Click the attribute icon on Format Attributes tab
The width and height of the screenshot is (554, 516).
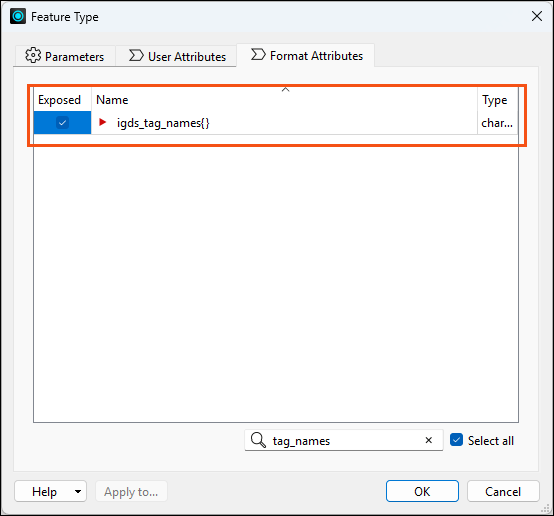point(258,54)
